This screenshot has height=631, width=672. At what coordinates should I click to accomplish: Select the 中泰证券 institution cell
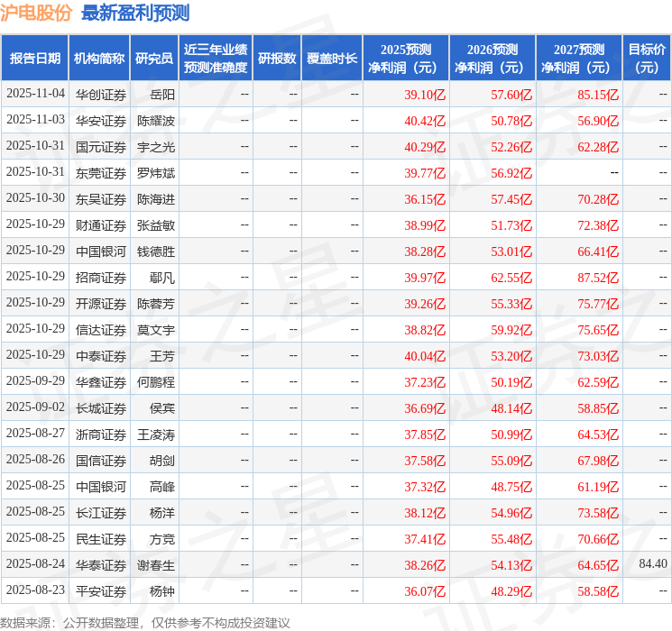pyautogui.click(x=101, y=356)
